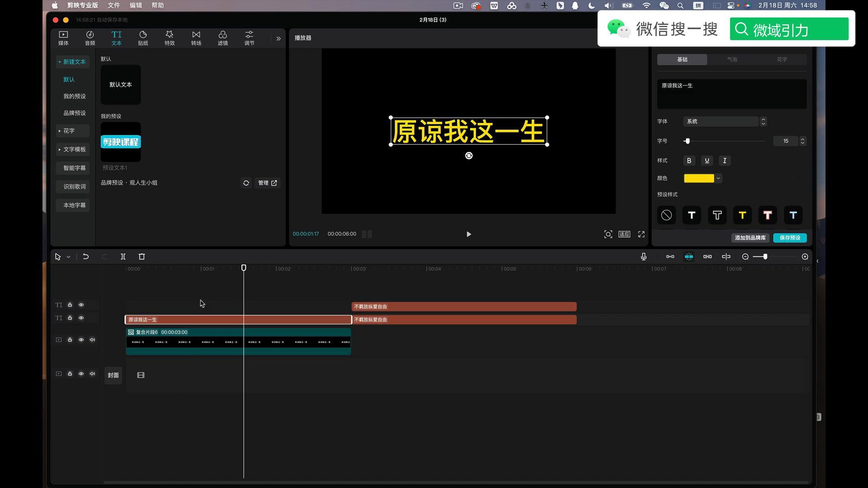Click 保存预设 save preset button
This screenshot has width=868, height=488.
(790, 238)
